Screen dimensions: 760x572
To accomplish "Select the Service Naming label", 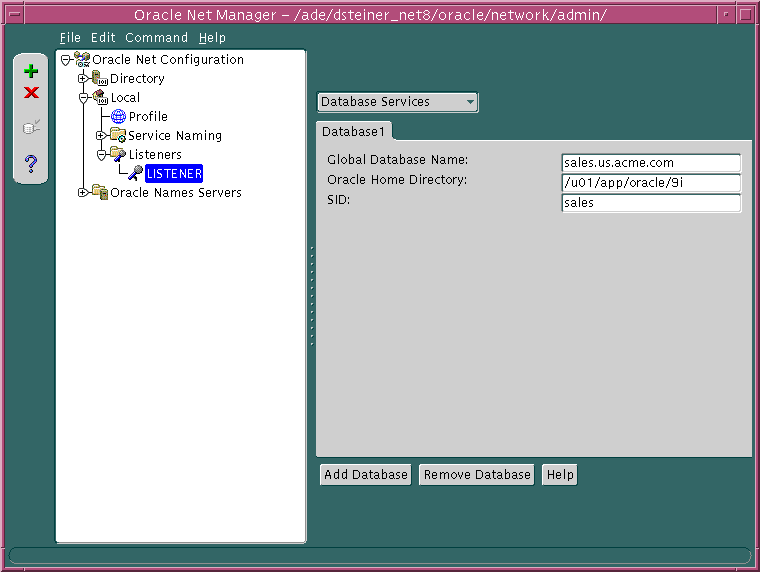I will coord(175,135).
